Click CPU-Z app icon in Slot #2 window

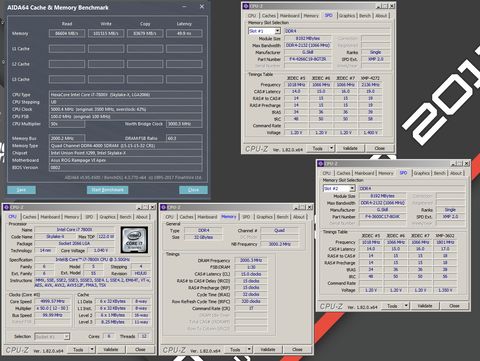[321, 164]
